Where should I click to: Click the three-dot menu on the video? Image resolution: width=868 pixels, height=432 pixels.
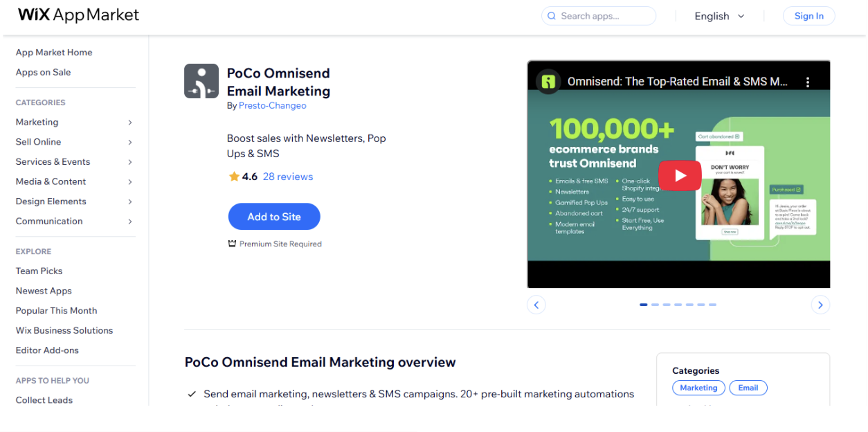tap(808, 81)
